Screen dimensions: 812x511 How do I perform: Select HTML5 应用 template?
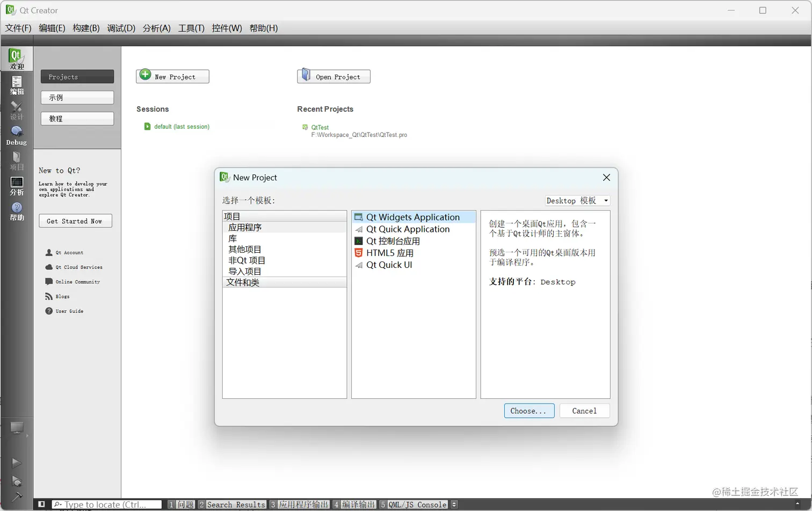coord(414,253)
